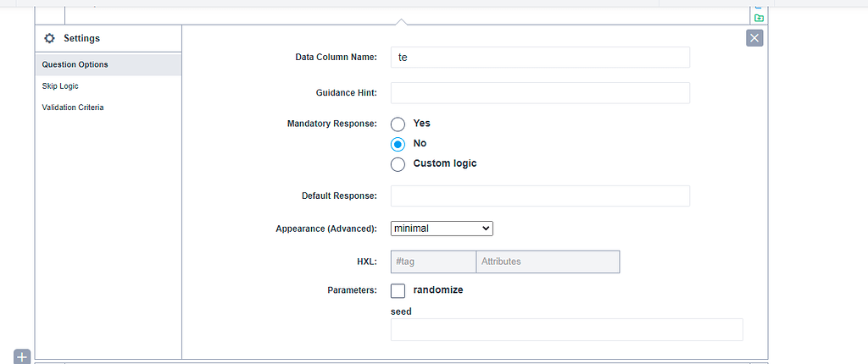Click the Default Response field
Screen dimensions: 868x364
coord(540,196)
